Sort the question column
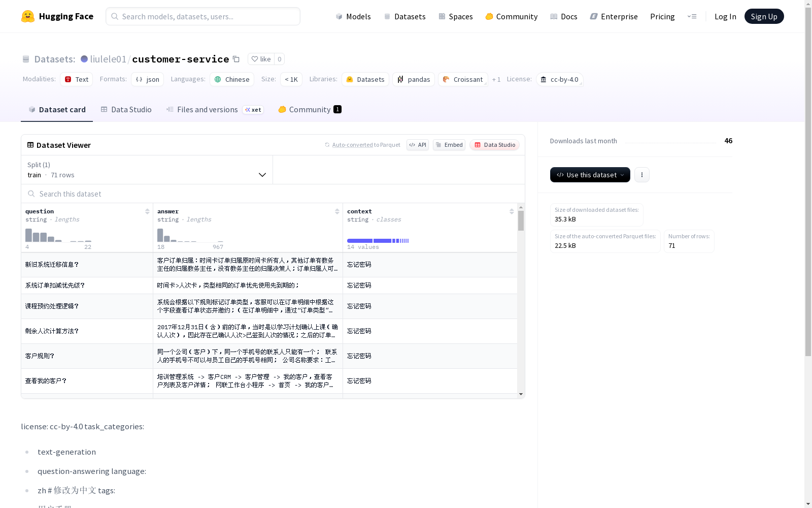 pyautogui.click(x=147, y=211)
